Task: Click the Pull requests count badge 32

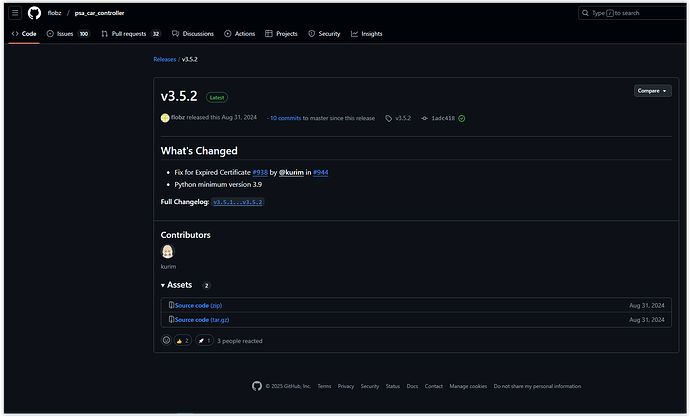Action: 156,34
